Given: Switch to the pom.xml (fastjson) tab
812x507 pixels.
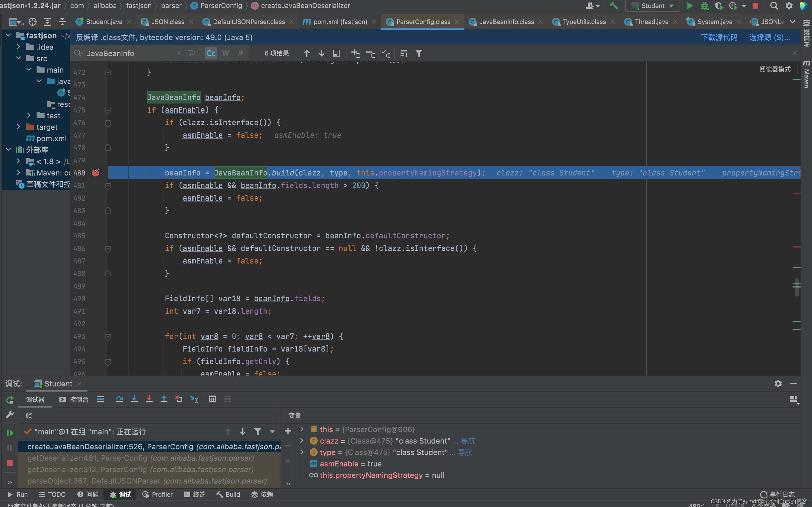Looking at the screenshot, I should 340,22.
